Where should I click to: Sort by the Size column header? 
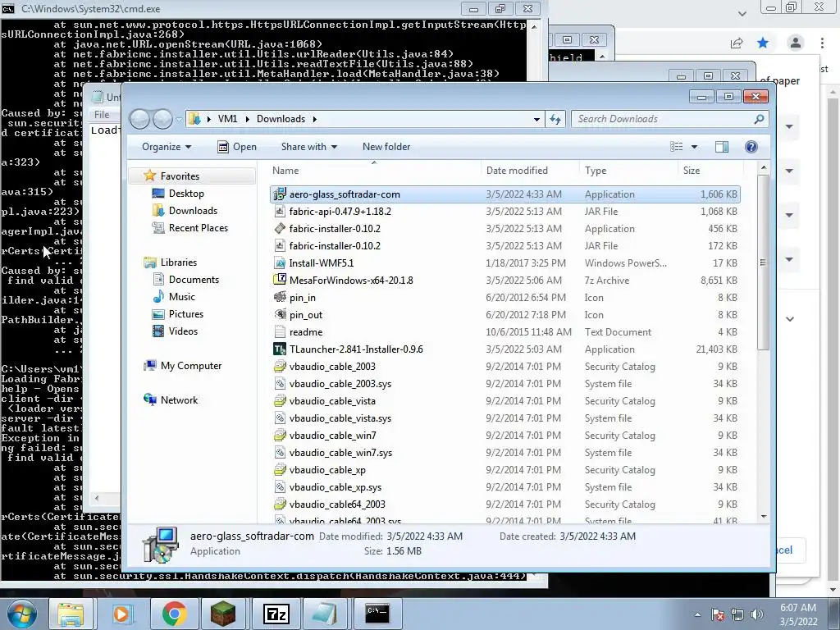click(x=710, y=171)
